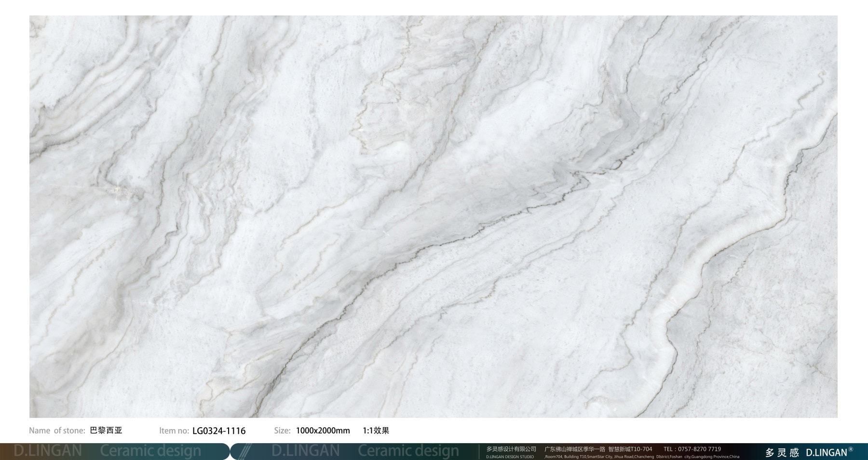Screen dimensions: 868x460
Task: Select the item number LG0324-1116
Action: coord(219,431)
